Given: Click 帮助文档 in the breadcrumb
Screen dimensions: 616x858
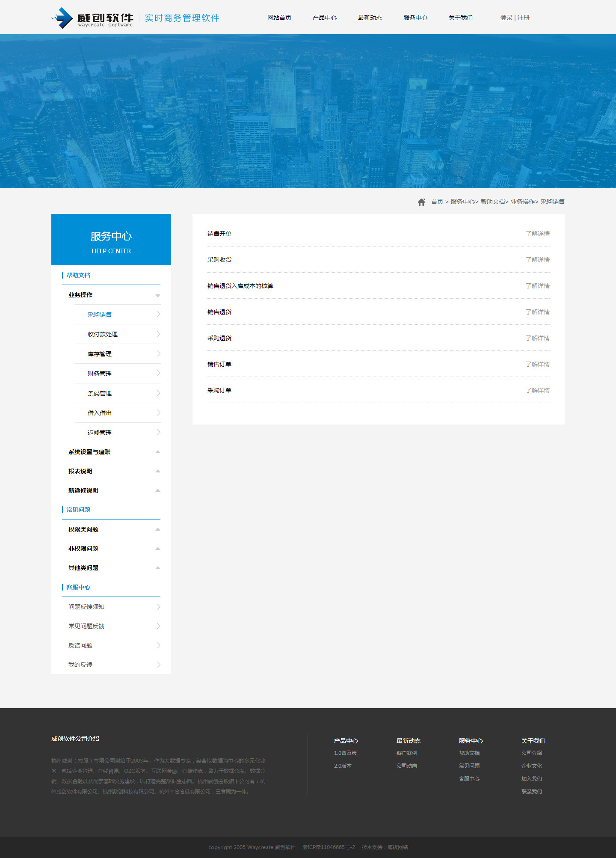Looking at the screenshot, I should pos(493,202).
